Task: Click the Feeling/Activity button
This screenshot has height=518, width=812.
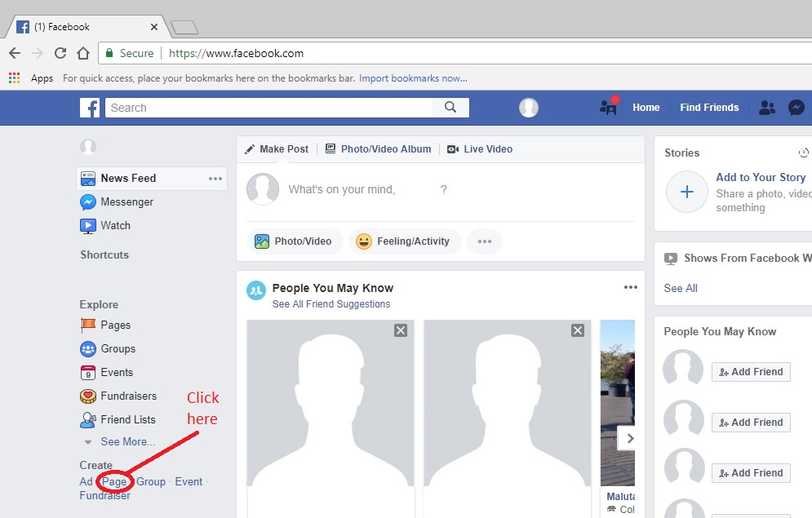Action: pos(405,241)
